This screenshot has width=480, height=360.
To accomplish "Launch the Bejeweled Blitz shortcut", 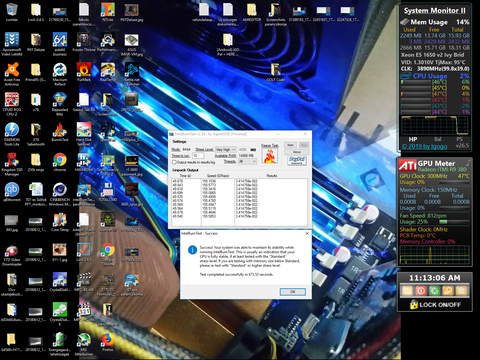I will pos(60,104).
